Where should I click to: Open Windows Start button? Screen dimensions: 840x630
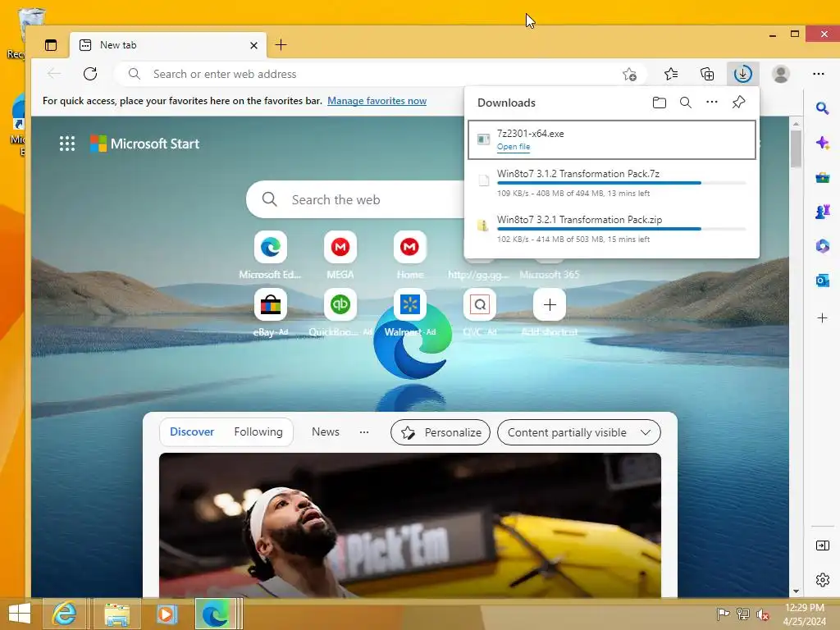click(x=20, y=614)
